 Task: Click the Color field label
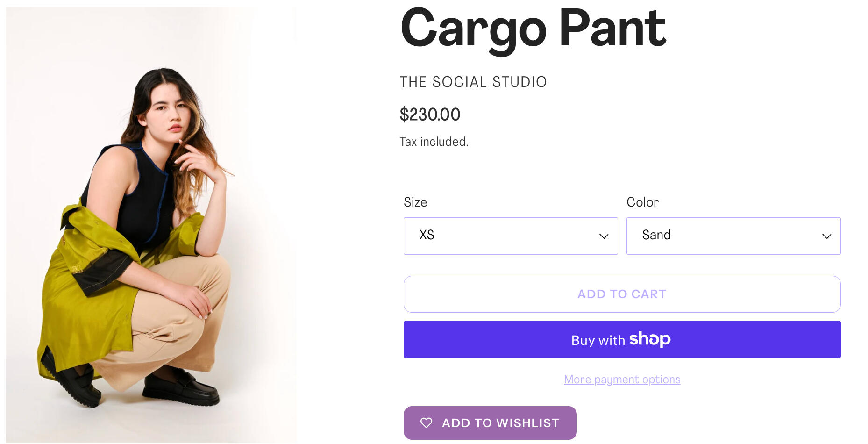pyautogui.click(x=642, y=202)
